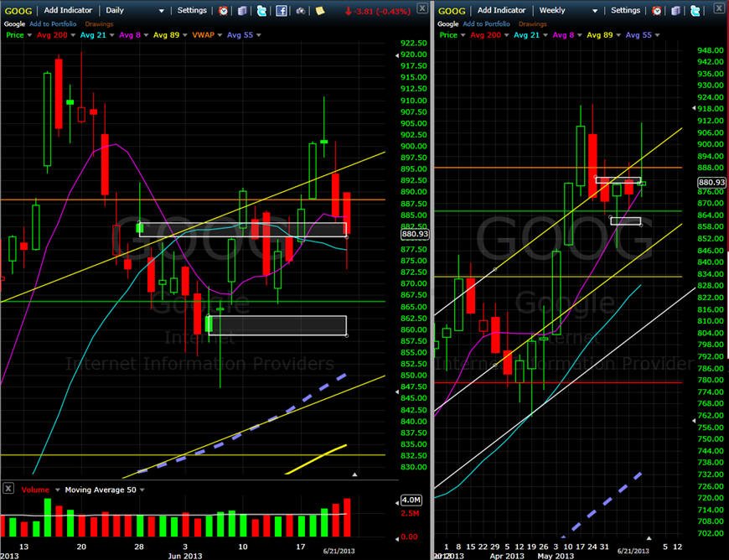Add to Portfolio from Weekly chart

pyautogui.click(x=486, y=24)
